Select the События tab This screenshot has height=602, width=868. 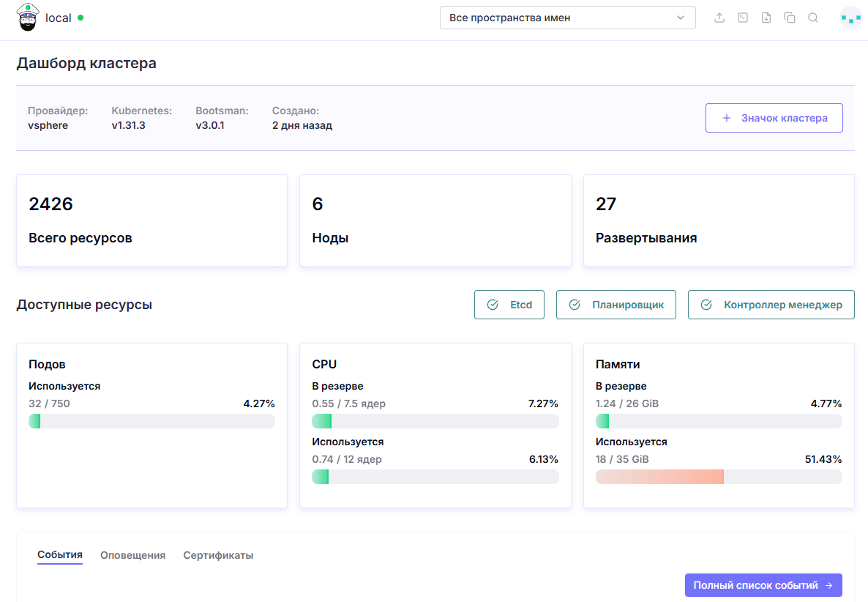[60, 555]
